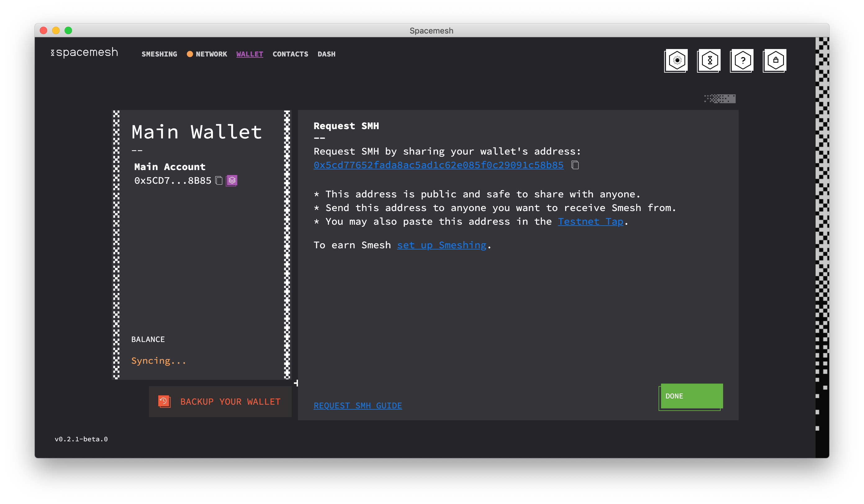This screenshot has height=504, width=864.
Task: Click REQUEST SMH GUIDE link
Action: [x=358, y=406]
